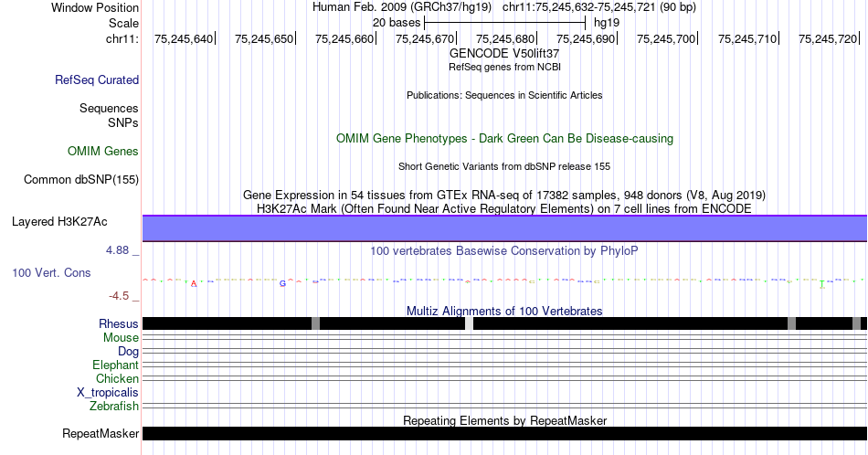Image resolution: width=868 pixels, height=455 pixels.
Task: Open the OMIM Genes track label
Action: point(102,151)
